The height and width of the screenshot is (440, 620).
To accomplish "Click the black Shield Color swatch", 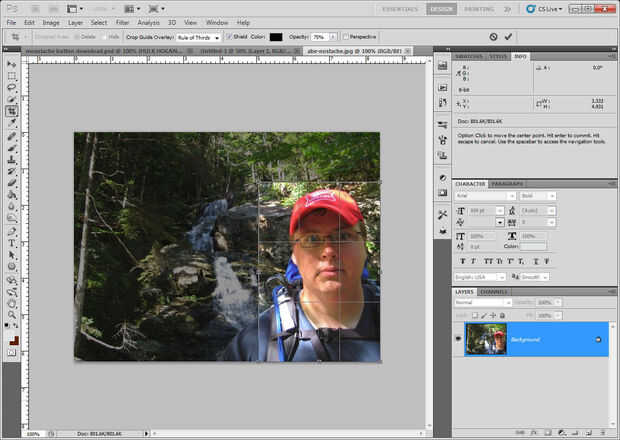I will click(x=276, y=37).
